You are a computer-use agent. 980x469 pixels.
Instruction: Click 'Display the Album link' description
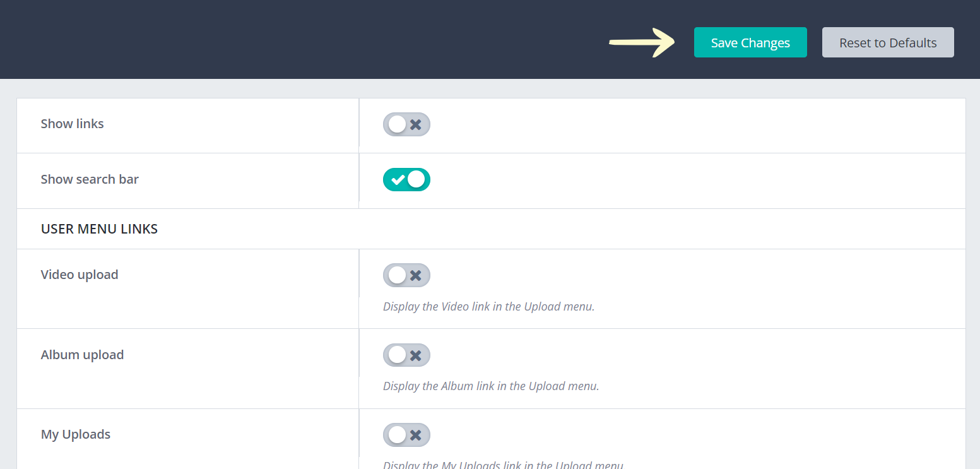tap(491, 386)
